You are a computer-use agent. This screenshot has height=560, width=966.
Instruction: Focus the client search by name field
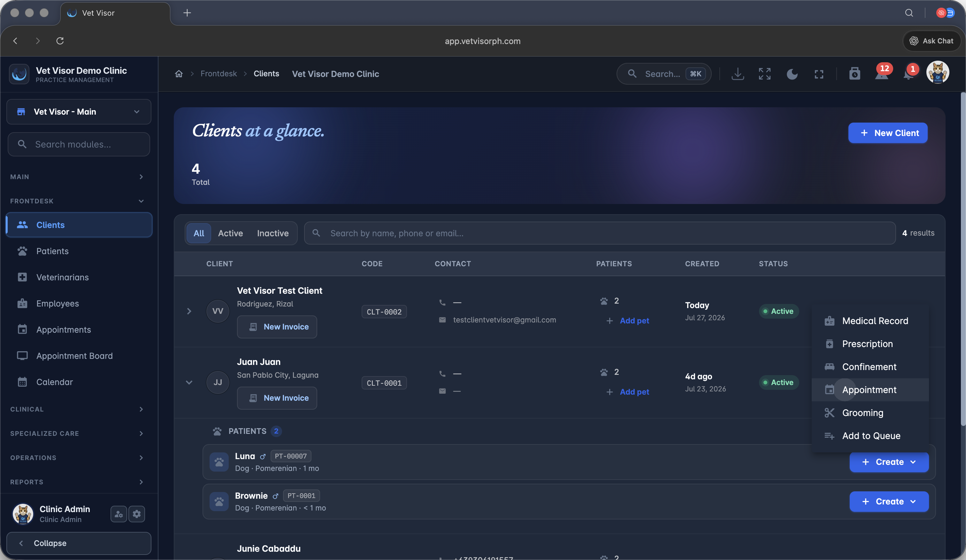coord(600,233)
